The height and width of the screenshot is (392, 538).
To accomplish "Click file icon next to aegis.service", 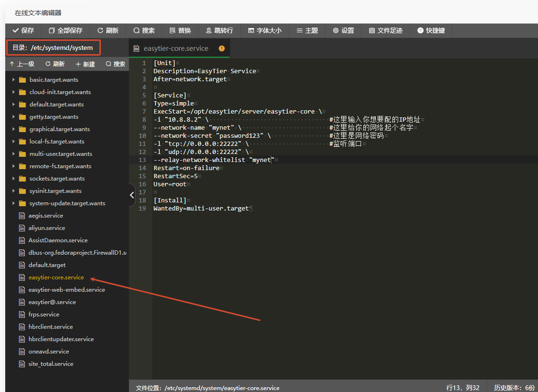I will [x=22, y=216].
